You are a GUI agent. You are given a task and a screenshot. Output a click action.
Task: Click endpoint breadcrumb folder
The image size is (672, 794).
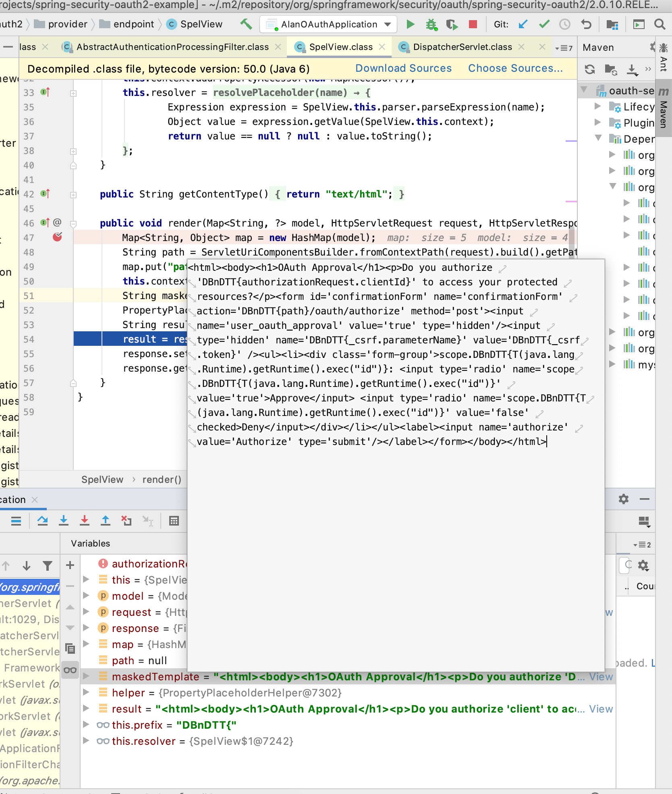pos(127,24)
